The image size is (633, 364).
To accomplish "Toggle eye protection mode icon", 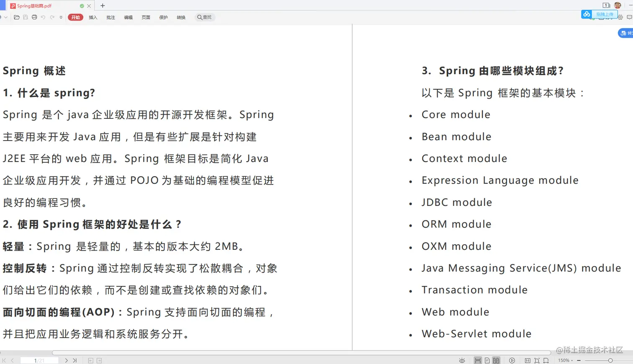I will (x=462, y=360).
